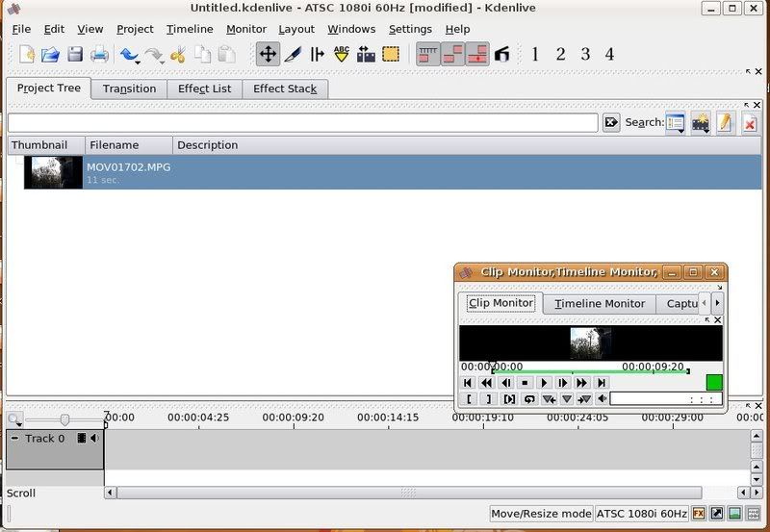
Task: Select the dashed-rectangle multiselect tool
Action: pos(391,54)
